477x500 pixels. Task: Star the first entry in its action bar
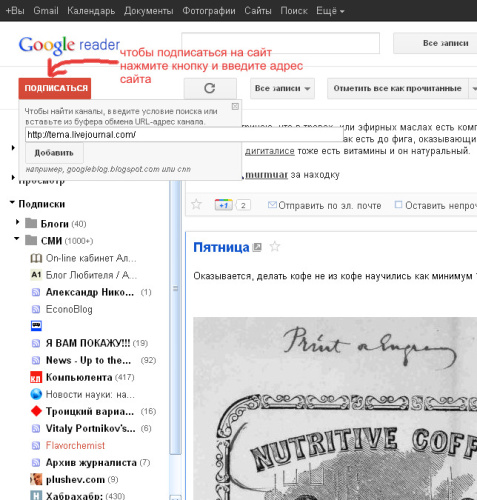[196, 204]
